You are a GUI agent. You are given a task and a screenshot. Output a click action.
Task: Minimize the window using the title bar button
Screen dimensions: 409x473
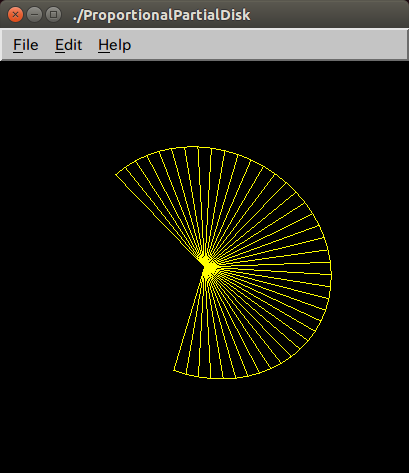click(34, 15)
